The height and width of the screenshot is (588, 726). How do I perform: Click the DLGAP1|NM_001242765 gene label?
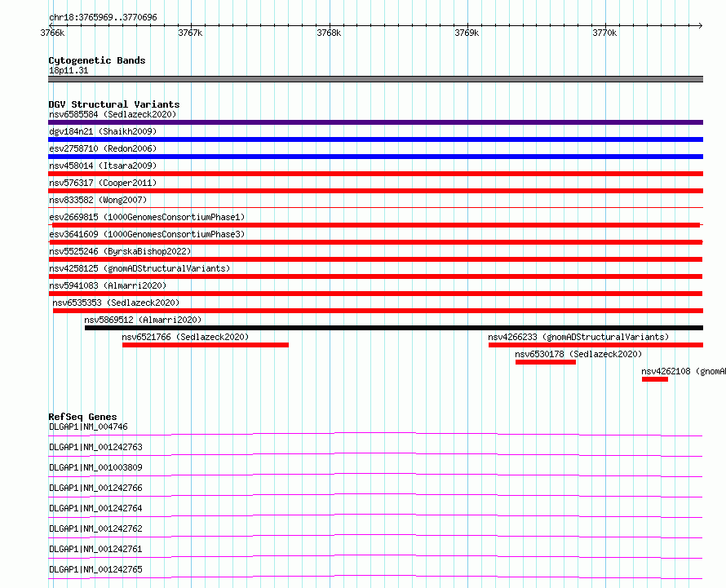pos(95,569)
